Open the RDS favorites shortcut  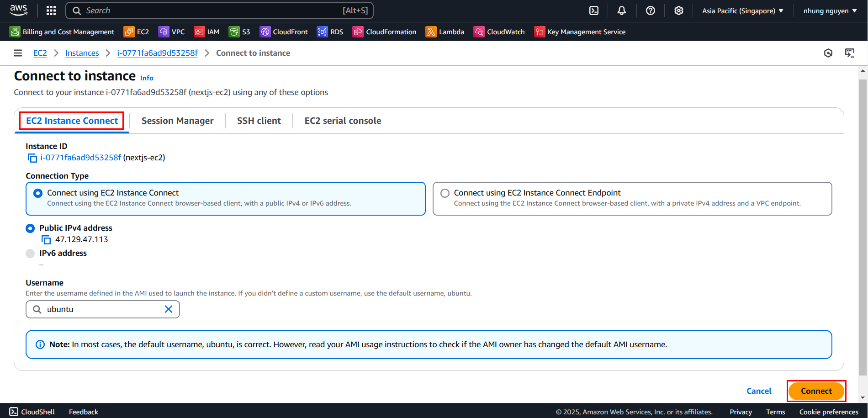[x=330, y=32]
